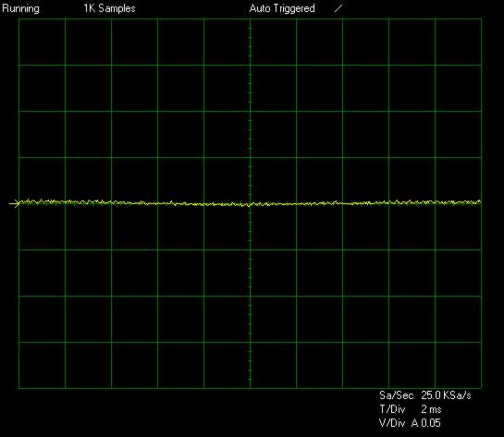Click the "Running" acquisition status
Screen dimensions: 504x437
click(20, 9)
